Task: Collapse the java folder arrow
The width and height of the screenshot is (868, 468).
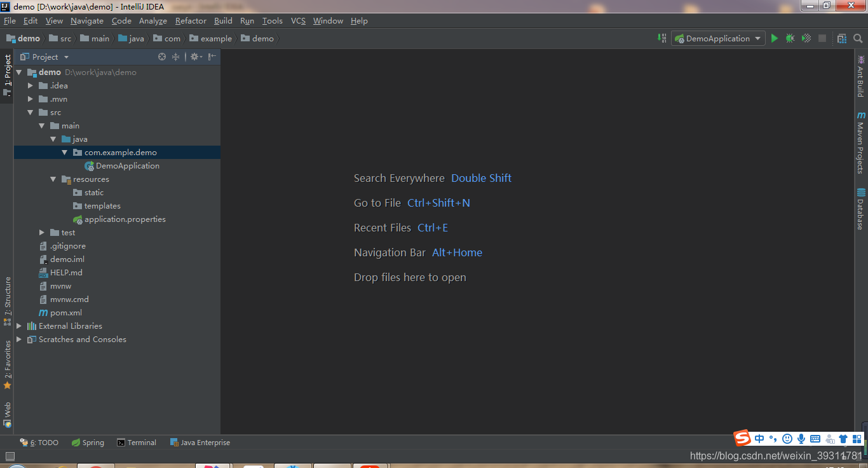Action: click(53, 139)
